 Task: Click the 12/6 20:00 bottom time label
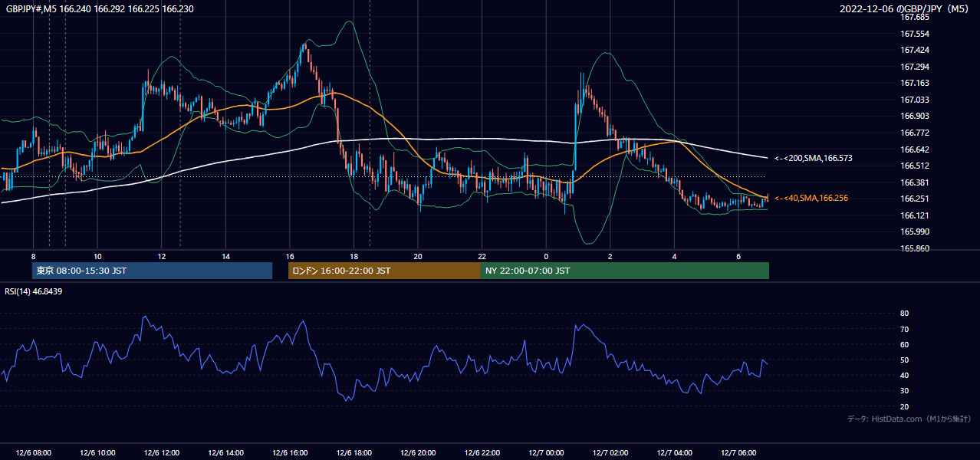click(x=418, y=452)
